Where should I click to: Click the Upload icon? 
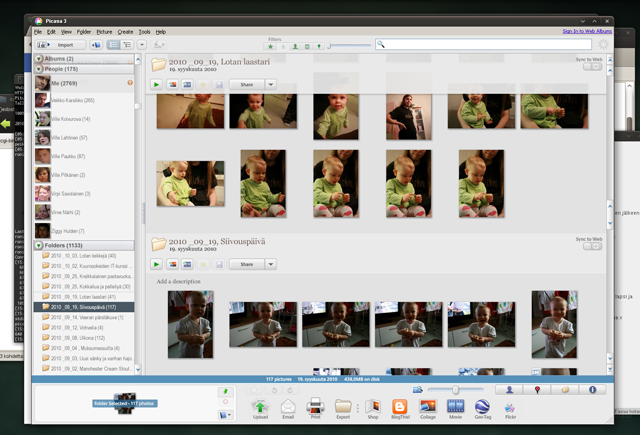click(x=260, y=409)
